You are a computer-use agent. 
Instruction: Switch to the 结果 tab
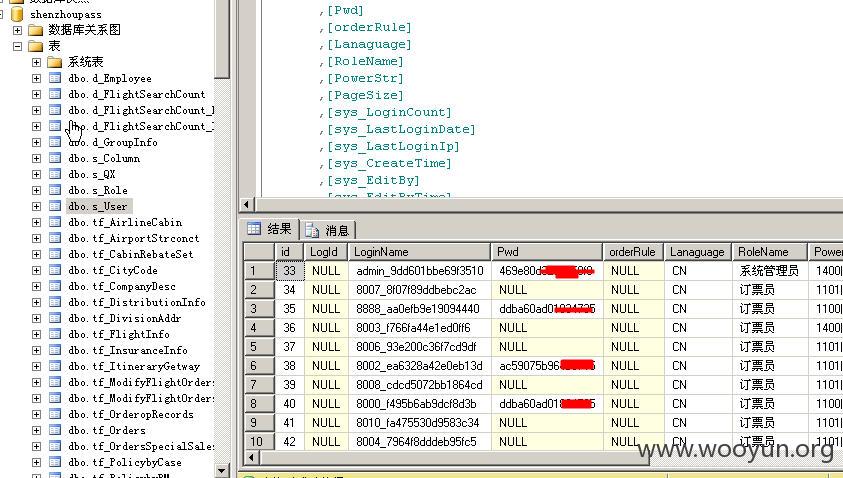tap(269, 230)
